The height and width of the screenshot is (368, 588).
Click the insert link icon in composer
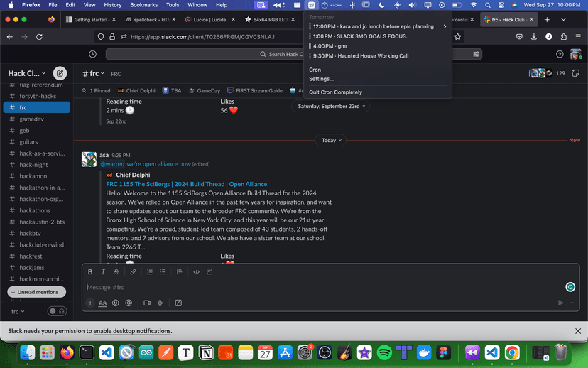tap(133, 272)
